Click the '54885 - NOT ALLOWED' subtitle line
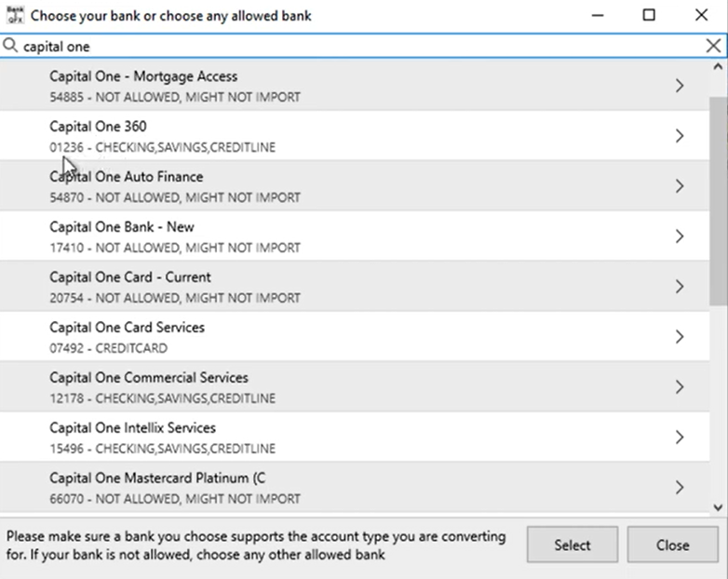 [x=175, y=97]
